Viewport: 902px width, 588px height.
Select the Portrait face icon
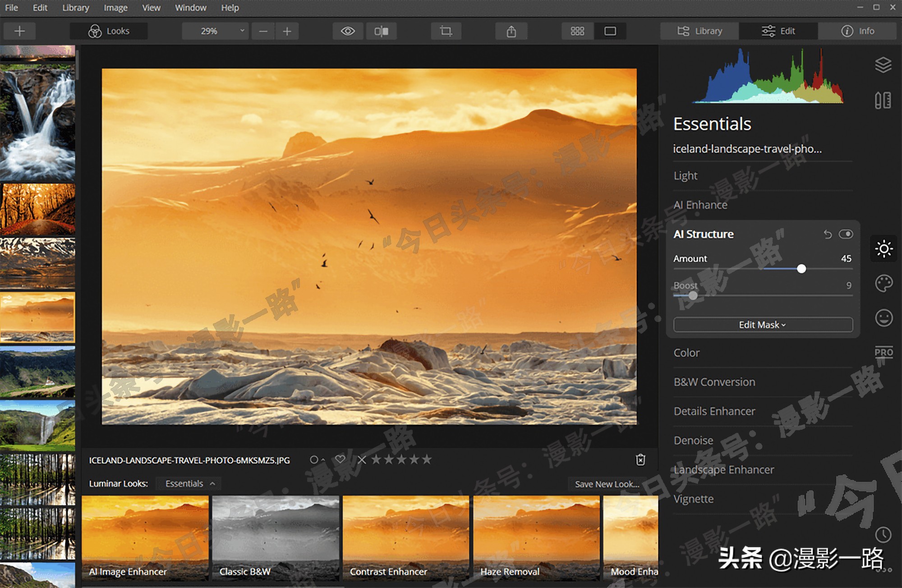click(x=884, y=318)
